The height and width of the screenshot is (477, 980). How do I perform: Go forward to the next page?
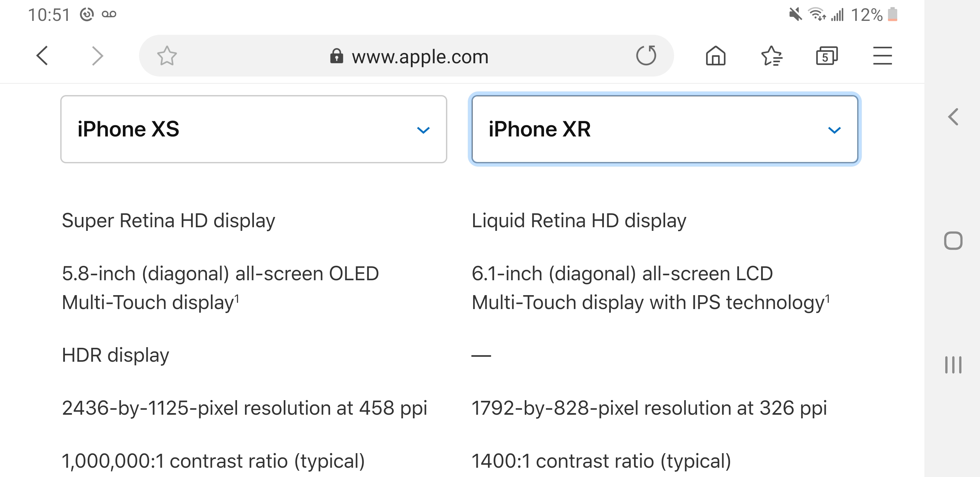point(97,56)
